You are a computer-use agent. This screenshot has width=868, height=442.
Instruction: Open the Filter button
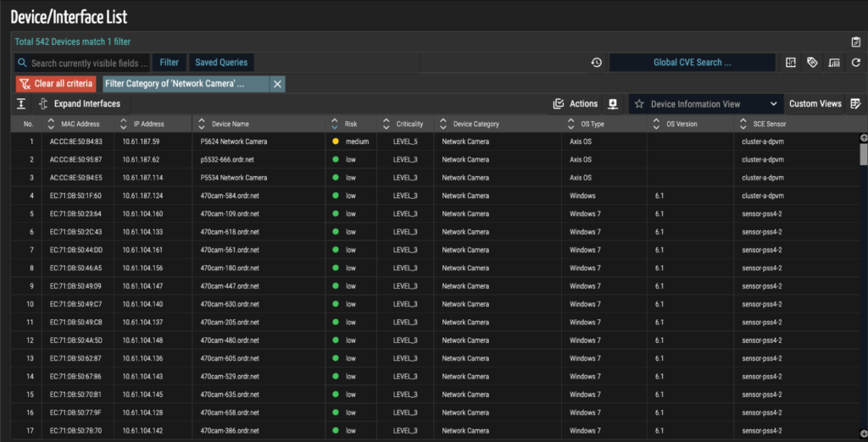(x=170, y=63)
